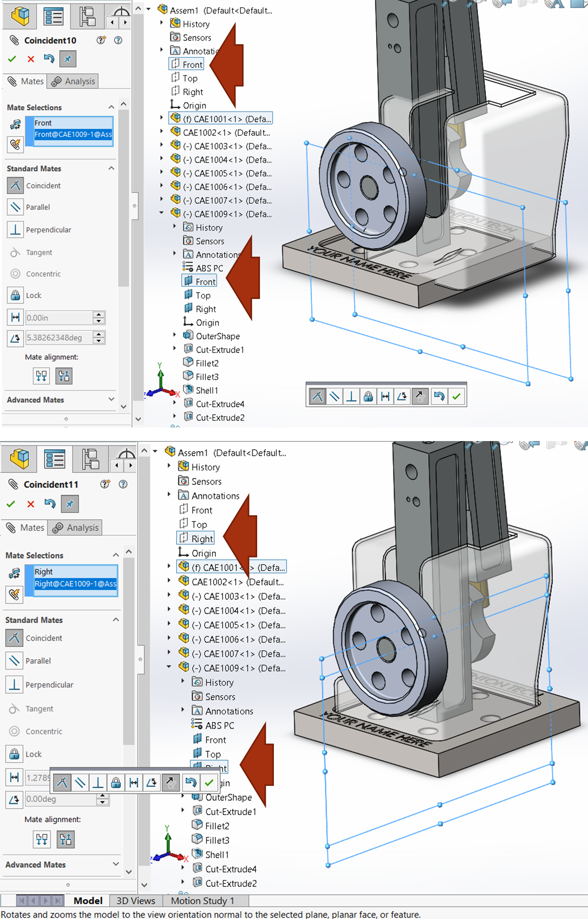This screenshot has height=919, width=588.
Task: Open the Analysis tab in Coincident11 panel
Action: click(x=77, y=528)
